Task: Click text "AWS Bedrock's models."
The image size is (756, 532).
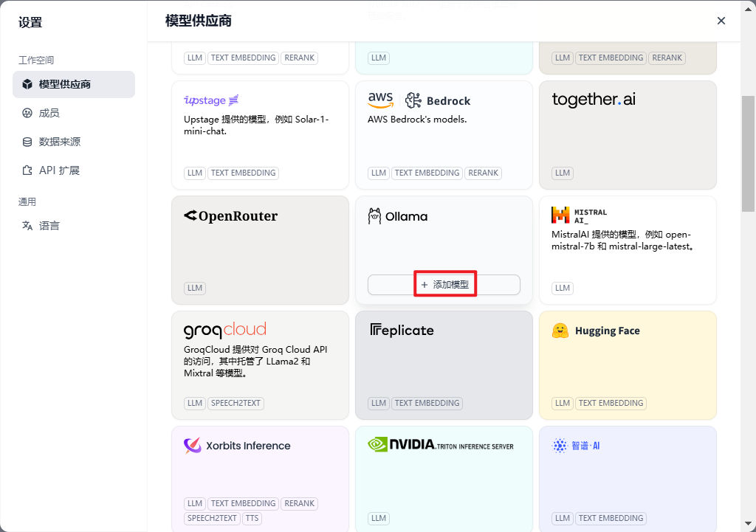Action: 417,119
